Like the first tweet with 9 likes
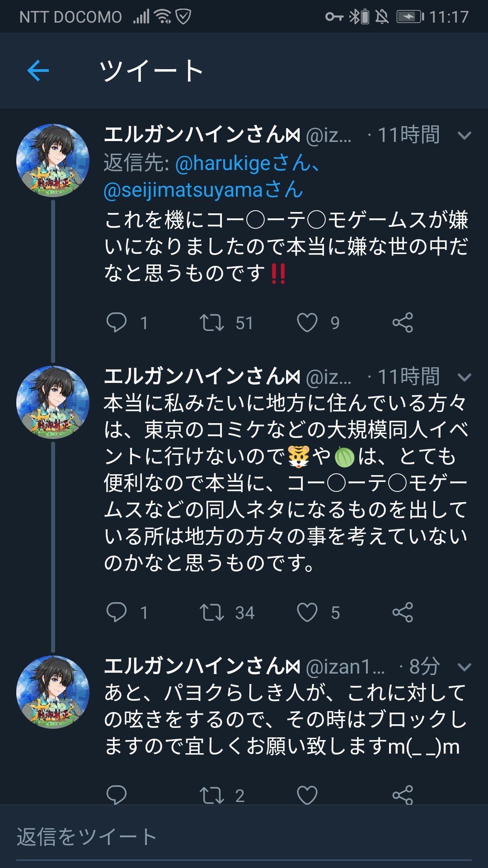Screen dimensions: 488x868 point(307,323)
